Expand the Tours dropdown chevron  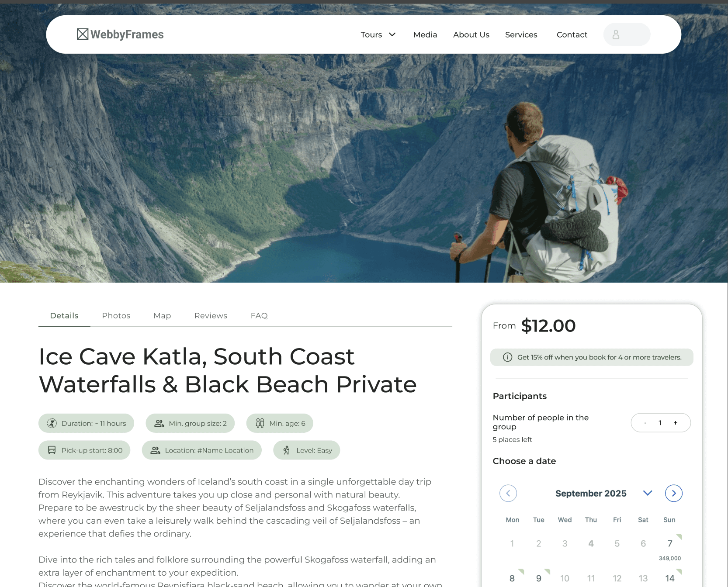coord(392,35)
